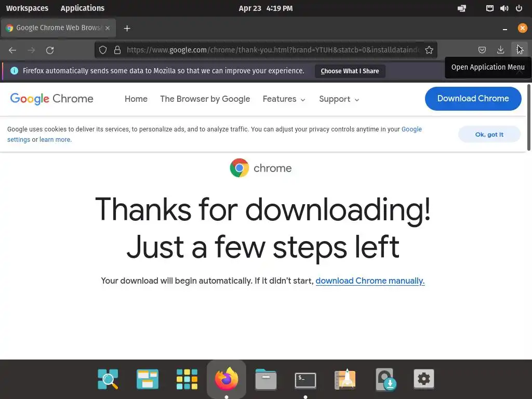Viewport: 532px width, 399px height.
Task: Open the Pocket save icon
Action: [x=482, y=50]
